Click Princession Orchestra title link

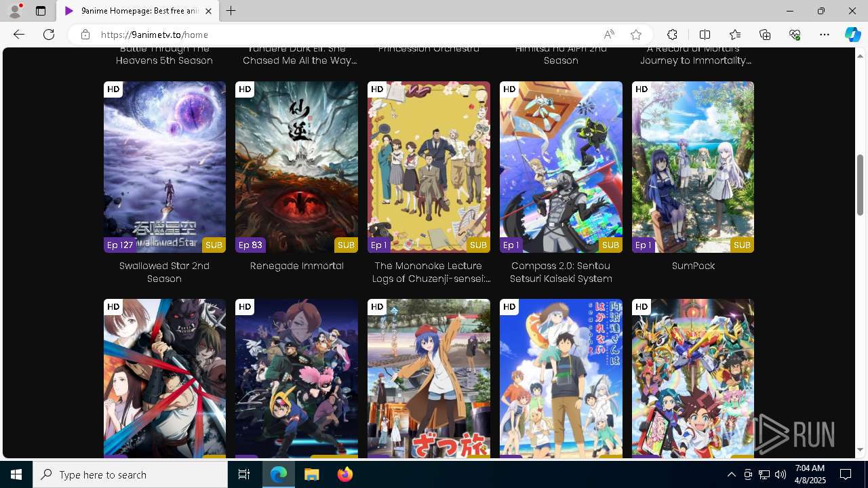coord(429,48)
